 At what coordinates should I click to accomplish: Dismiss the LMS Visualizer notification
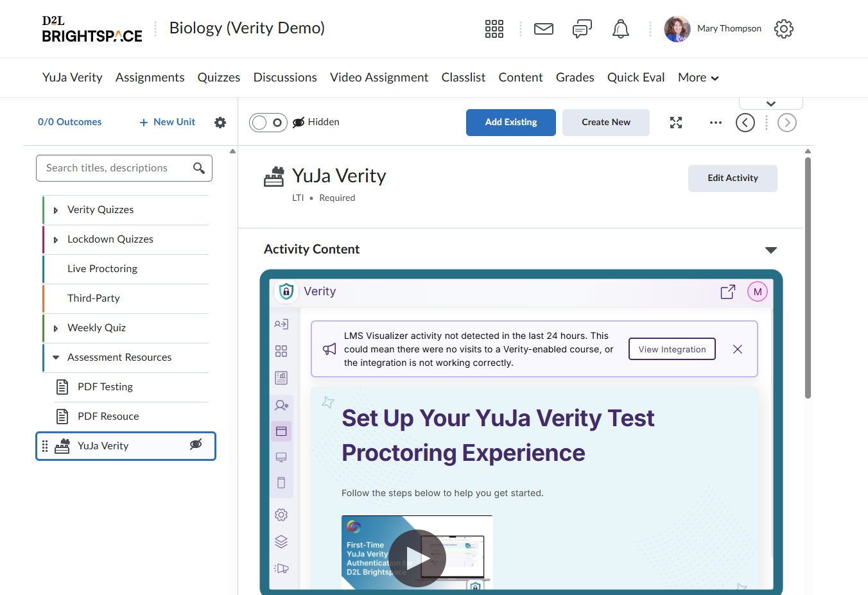[x=738, y=349]
